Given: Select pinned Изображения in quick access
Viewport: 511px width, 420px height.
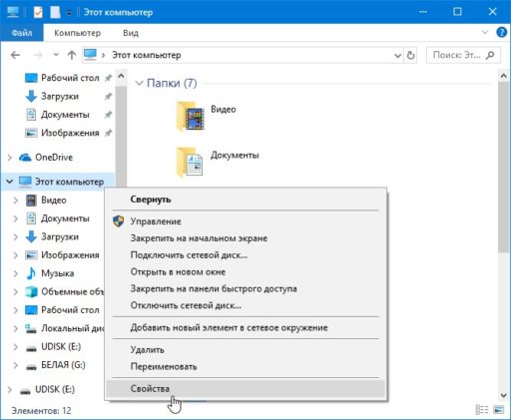Looking at the screenshot, I should [x=70, y=133].
